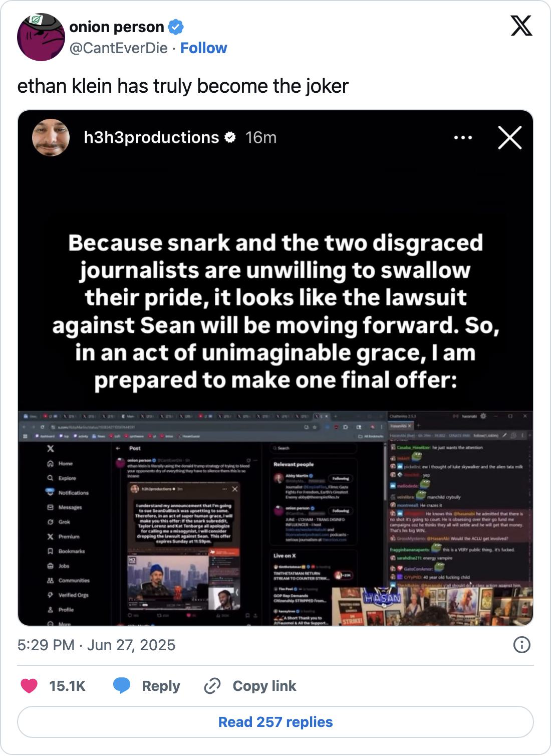Click the chain link icon
This screenshot has width=551, height=756.
212,686
